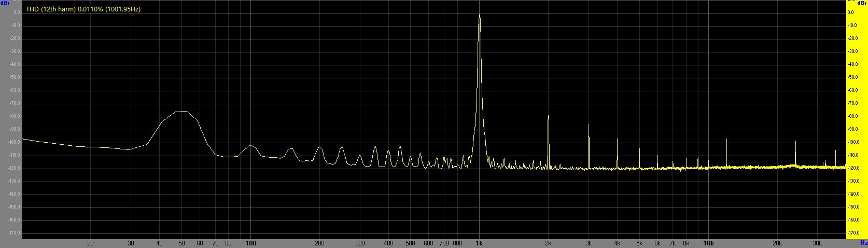
Task: Click the blue dBr label on left axis
Action: click(x=4, y=3)
